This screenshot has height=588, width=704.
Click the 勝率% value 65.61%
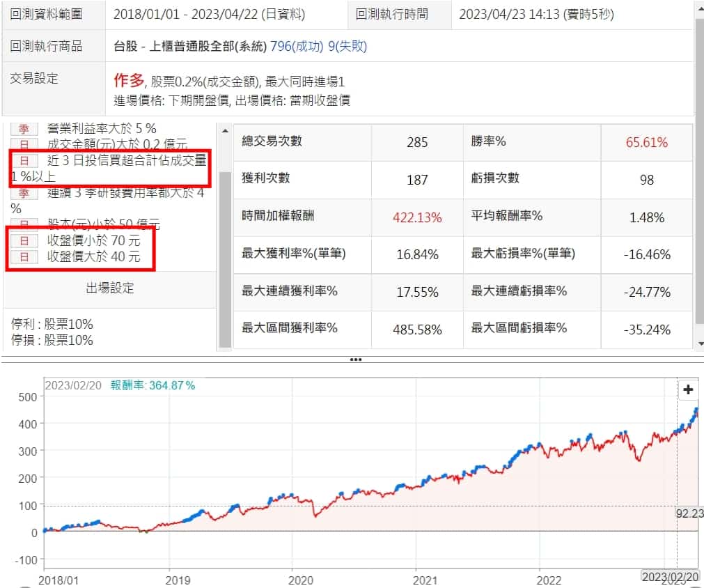(646, 142)
